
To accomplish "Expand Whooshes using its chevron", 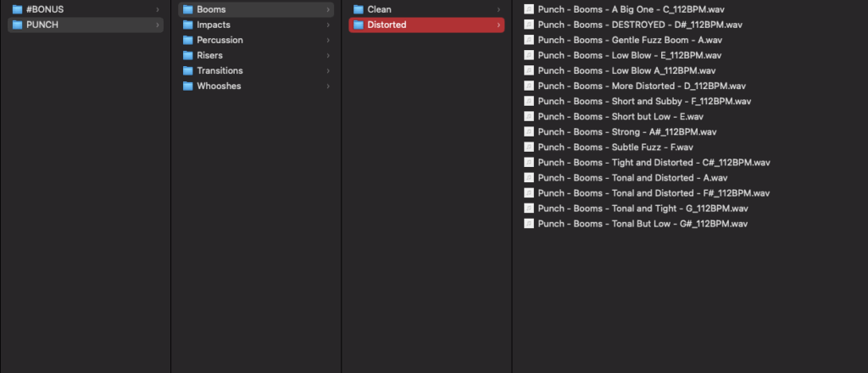I will pos(328,86).
